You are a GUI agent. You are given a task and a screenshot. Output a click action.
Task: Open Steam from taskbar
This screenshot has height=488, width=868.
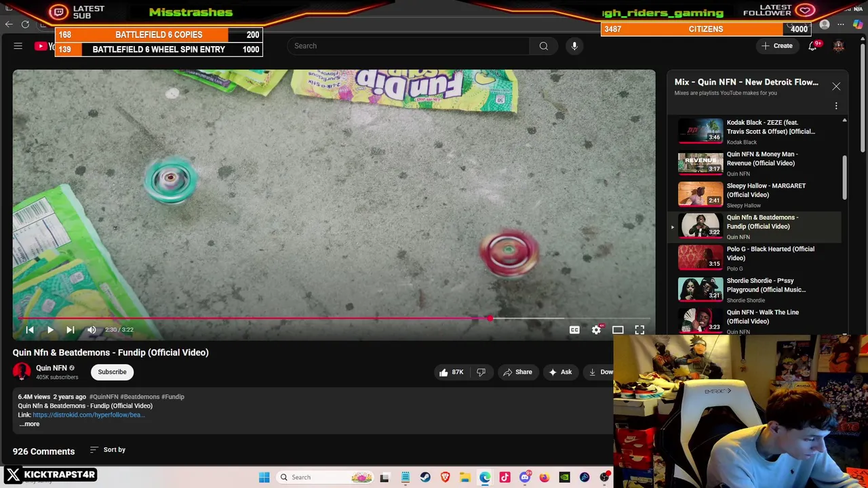[x=425, y=477]
